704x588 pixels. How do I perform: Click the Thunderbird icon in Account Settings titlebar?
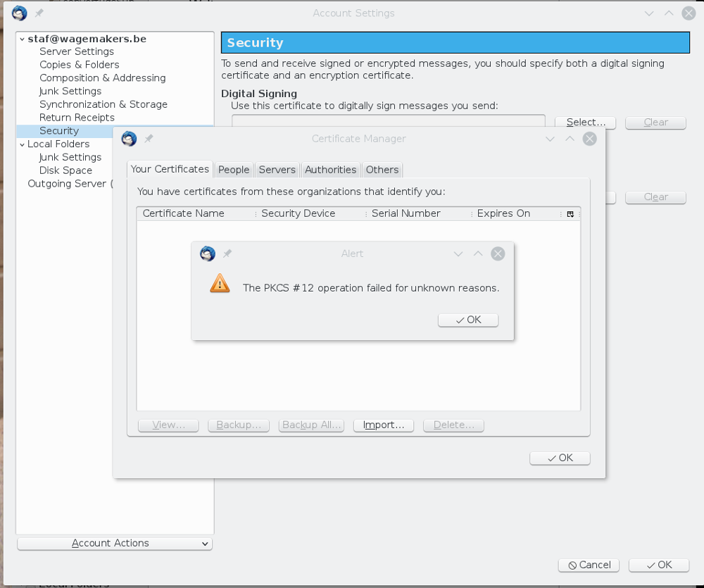(x=20, y=13)
